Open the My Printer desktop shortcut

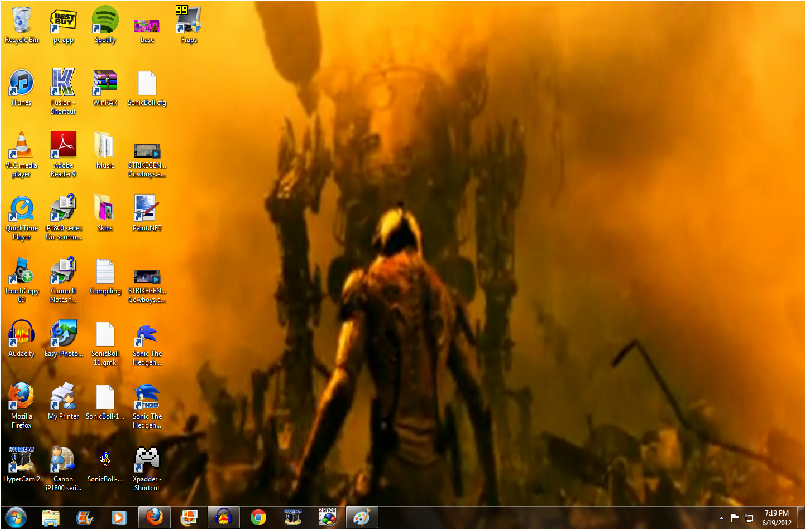63,402
